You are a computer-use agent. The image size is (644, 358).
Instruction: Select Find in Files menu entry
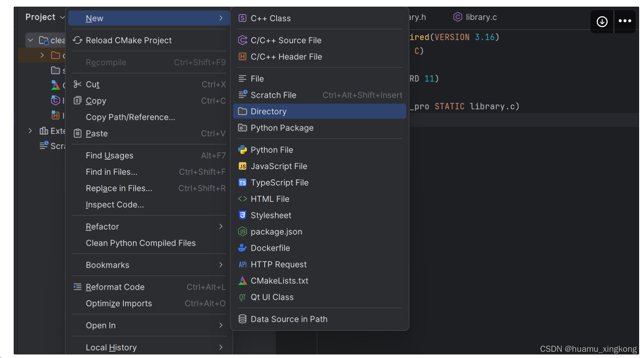[111, 172]
